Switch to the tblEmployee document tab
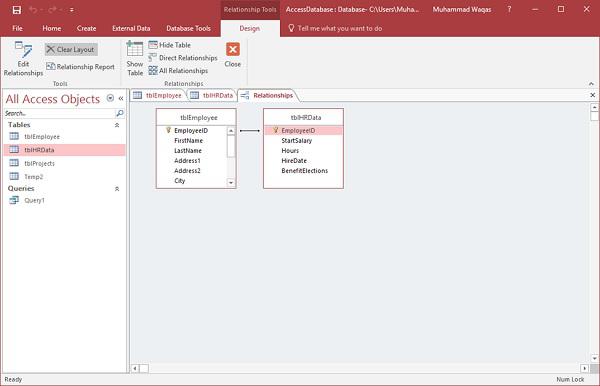 [158, 96]
